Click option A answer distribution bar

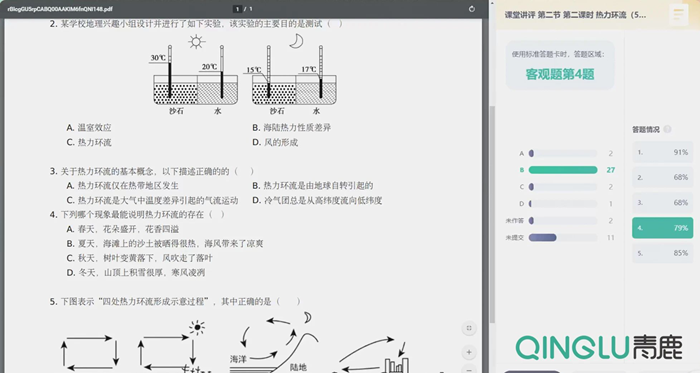(563, 153)
